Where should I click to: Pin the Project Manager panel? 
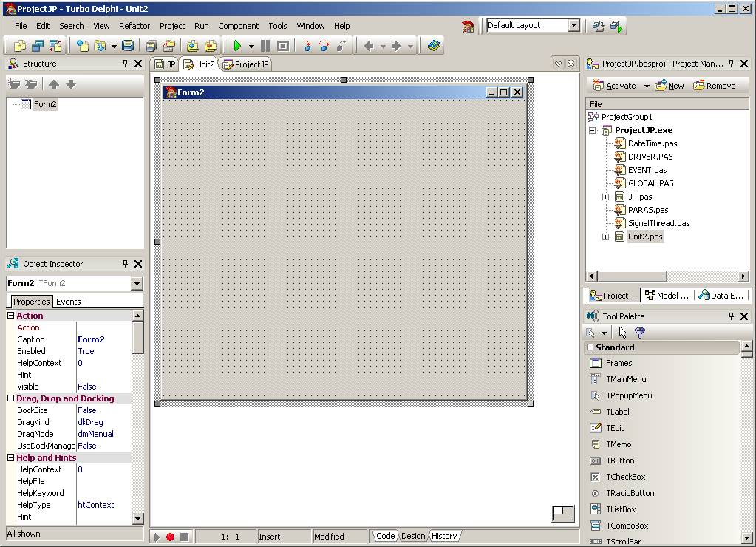pos(731,63)
